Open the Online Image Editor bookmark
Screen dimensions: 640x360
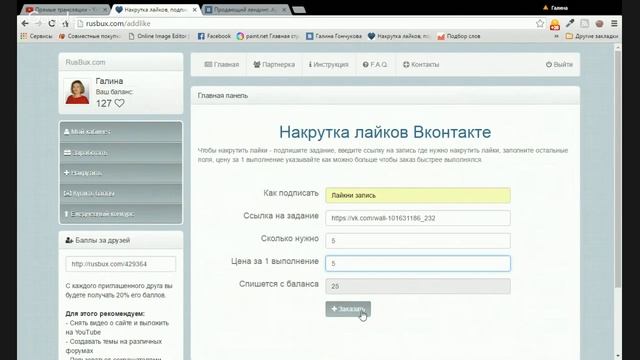[x=158, y=36]
